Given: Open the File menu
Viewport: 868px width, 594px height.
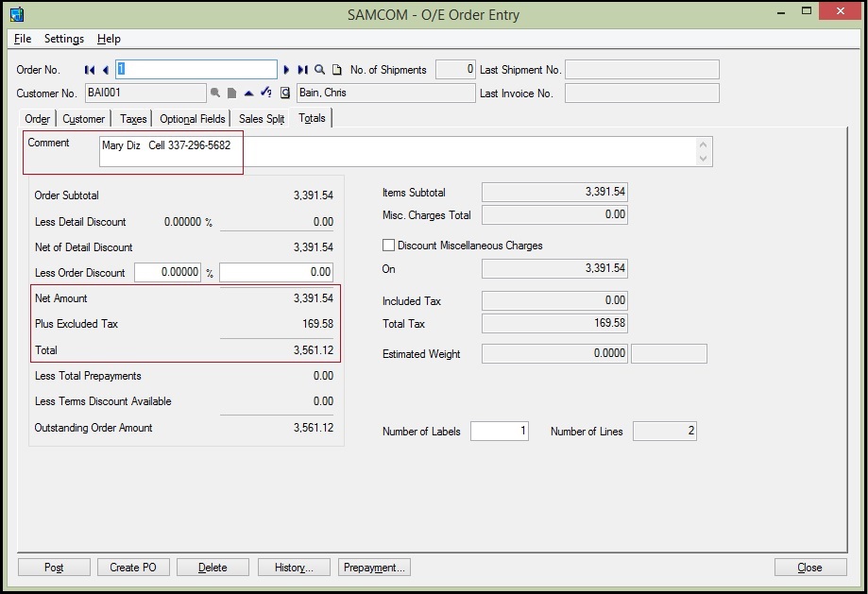Looking at the screenshot, I should pyautogui.click(x=23, y=39).
